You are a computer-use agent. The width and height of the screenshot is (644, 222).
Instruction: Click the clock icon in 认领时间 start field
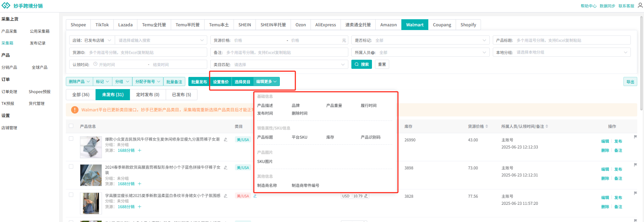coord(95,64)
